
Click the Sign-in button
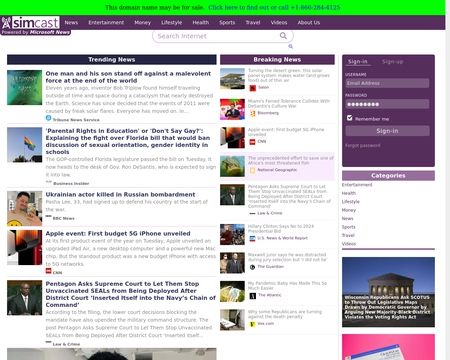pos(387,131)
